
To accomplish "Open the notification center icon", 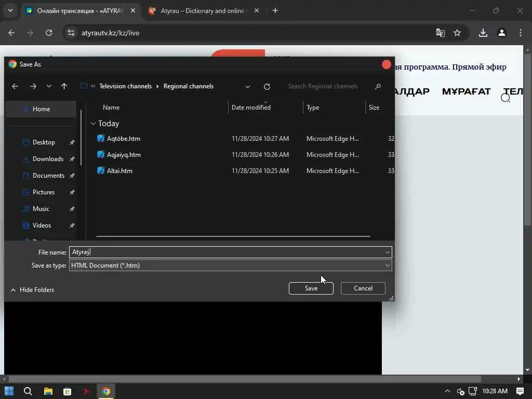I will (x=520, y=391).
